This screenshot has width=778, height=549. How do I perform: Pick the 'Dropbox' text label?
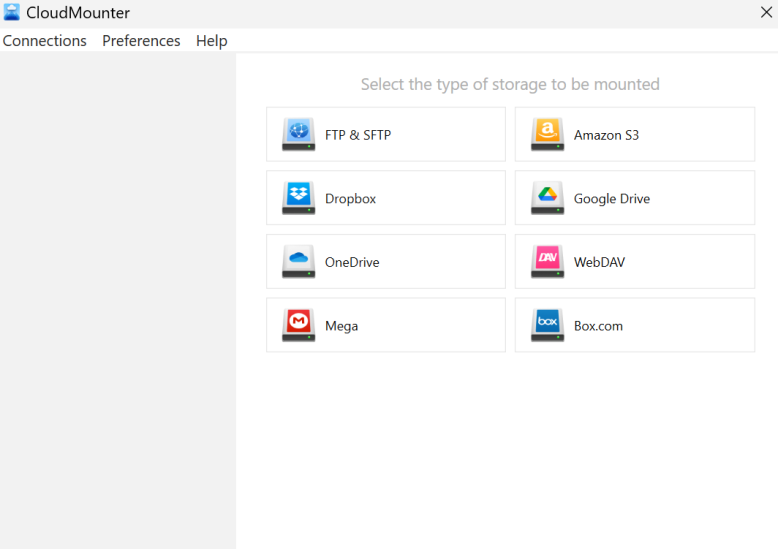tap(350, 199)
